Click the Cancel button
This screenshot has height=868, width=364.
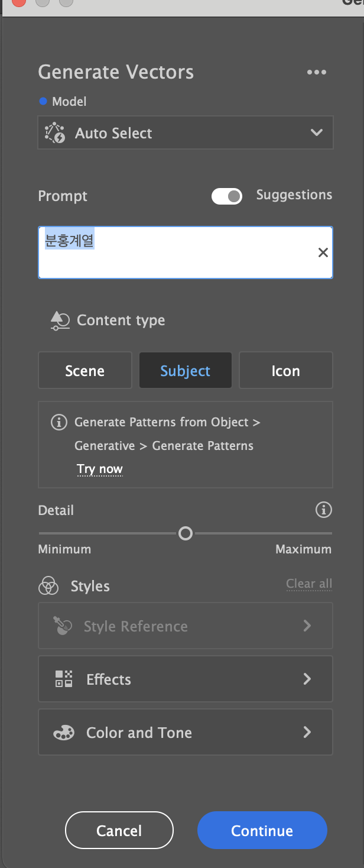(119, 830)
